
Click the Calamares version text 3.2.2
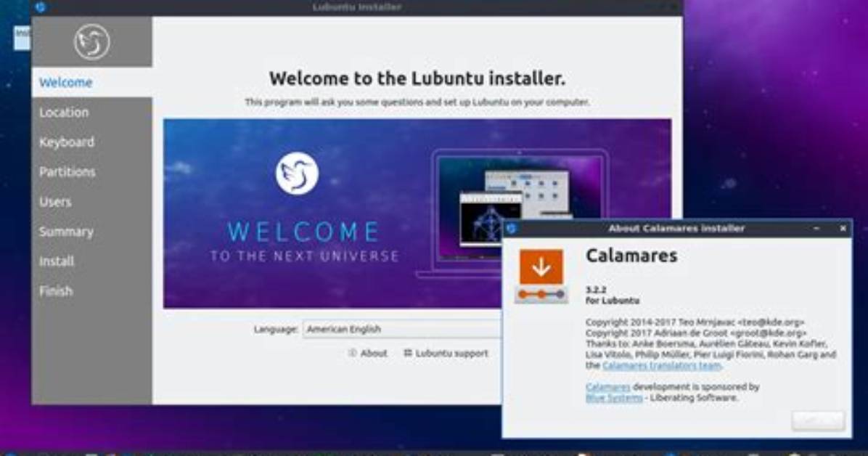click(x=596, y=290)
